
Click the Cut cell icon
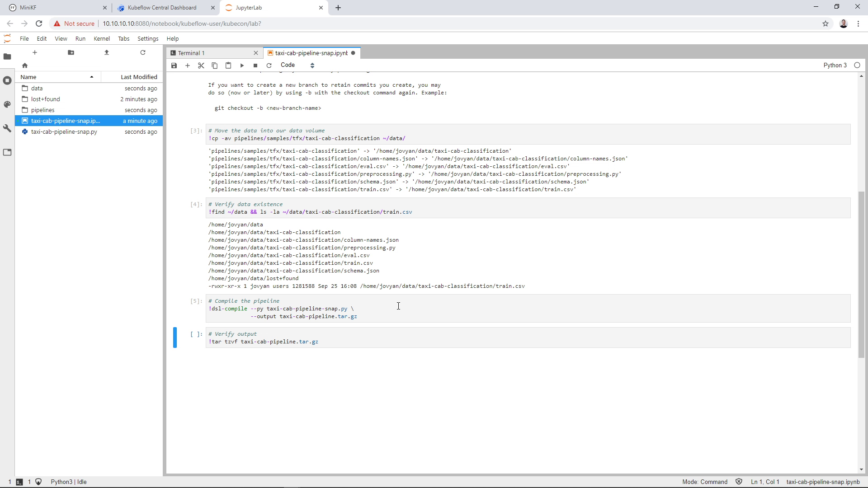pos(202,65)
